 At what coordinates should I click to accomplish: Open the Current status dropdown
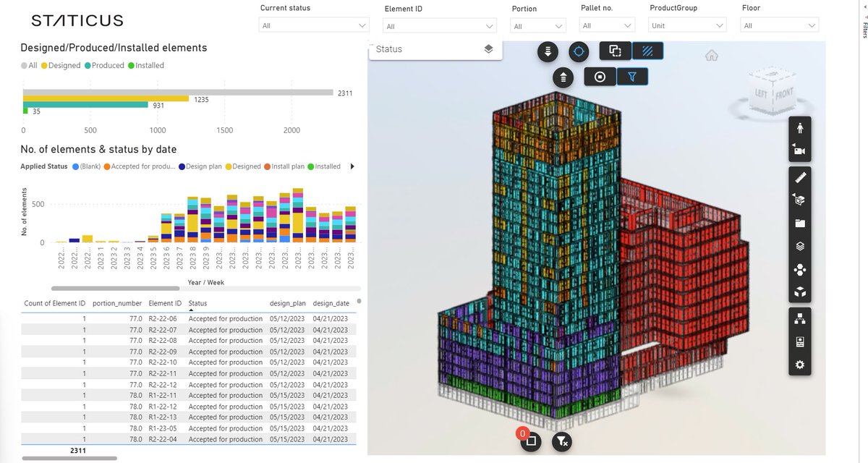coord(314,25)
